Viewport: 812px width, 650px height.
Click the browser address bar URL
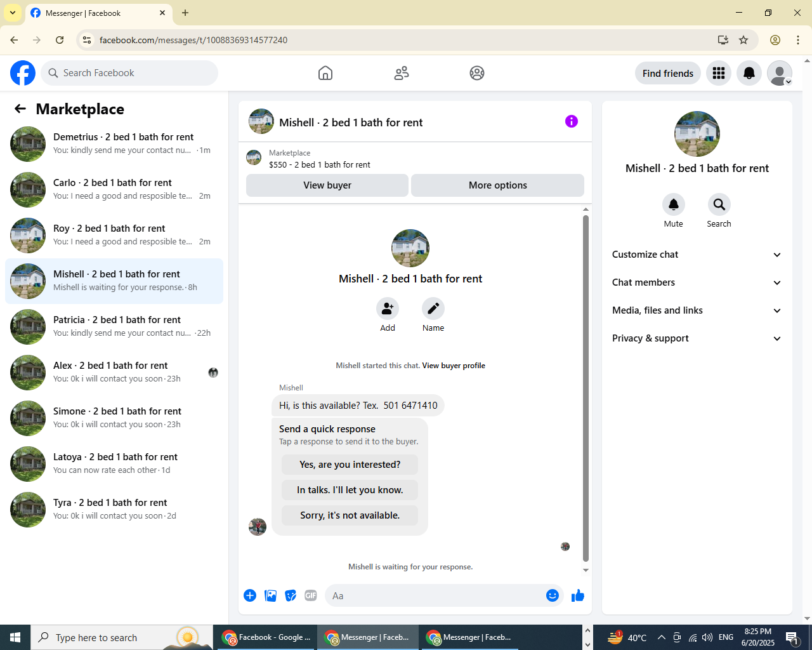(193, 40)
